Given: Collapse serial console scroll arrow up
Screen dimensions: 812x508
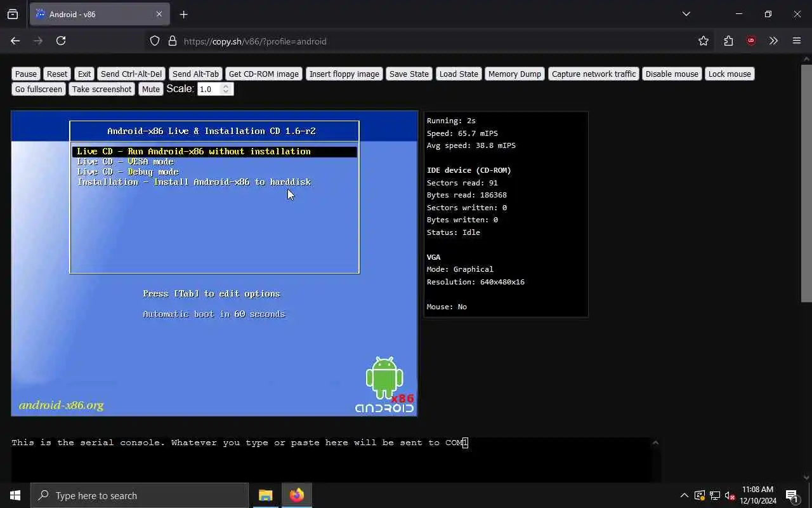Looking at the screenshot, I should [655, 443].
